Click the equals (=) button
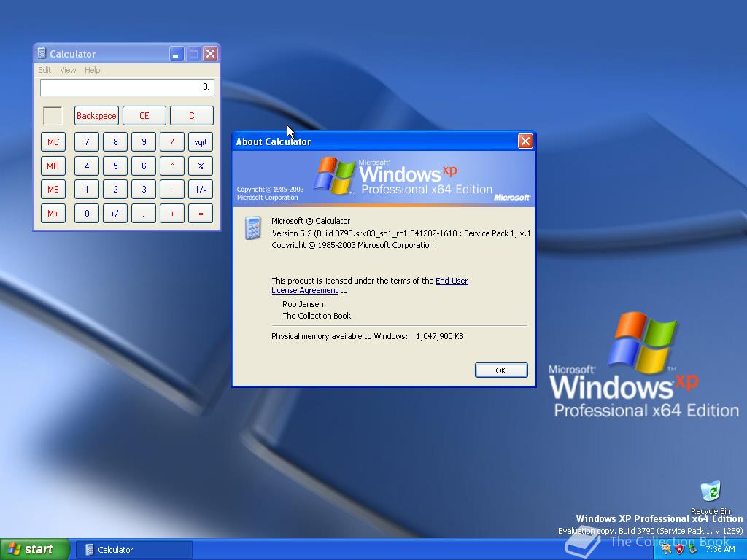This screenshot has width=747, height=560. click(x=201, y=214)
